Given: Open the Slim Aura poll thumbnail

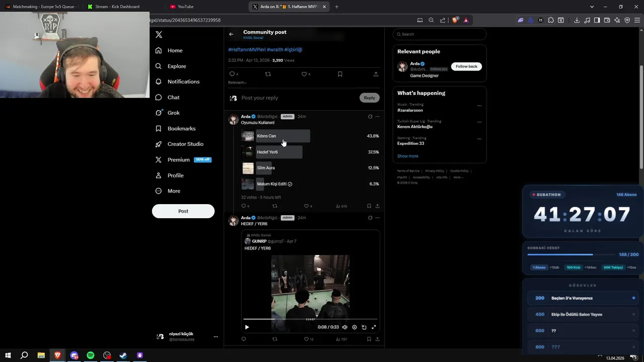Looking at the screenshot, I should [x=248, y=168].
